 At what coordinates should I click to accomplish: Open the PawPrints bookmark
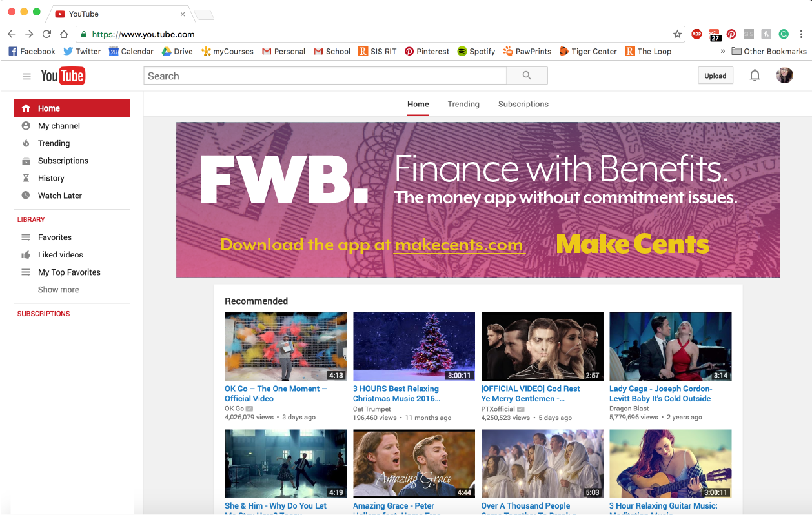(527, 51)
